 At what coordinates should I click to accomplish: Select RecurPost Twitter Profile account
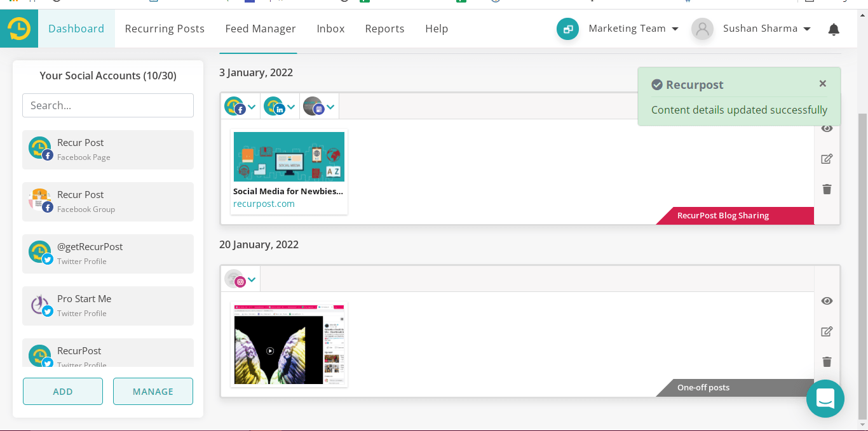pos(108,353)
